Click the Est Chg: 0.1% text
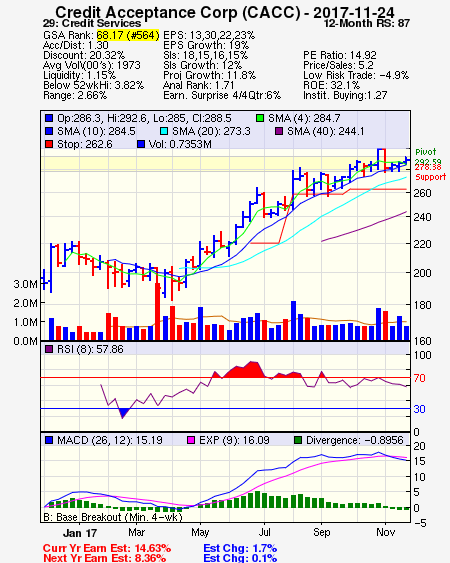The image size is (450, 563). point(240,558)
